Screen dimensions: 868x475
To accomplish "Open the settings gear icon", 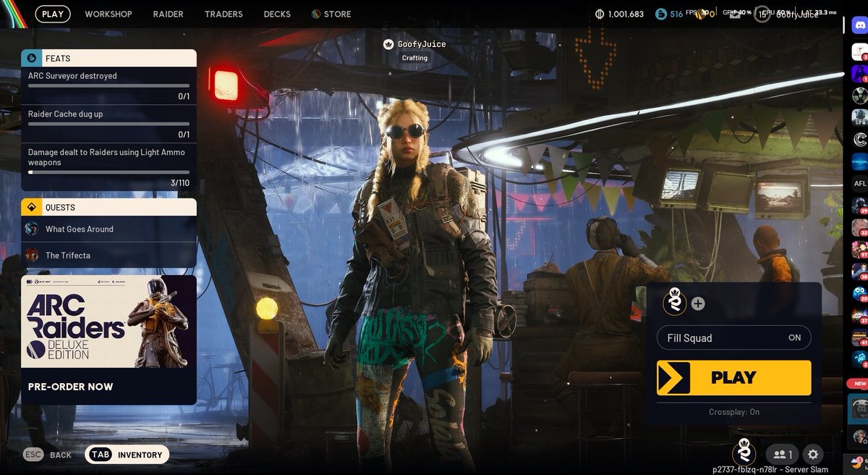I will (813, 455).
